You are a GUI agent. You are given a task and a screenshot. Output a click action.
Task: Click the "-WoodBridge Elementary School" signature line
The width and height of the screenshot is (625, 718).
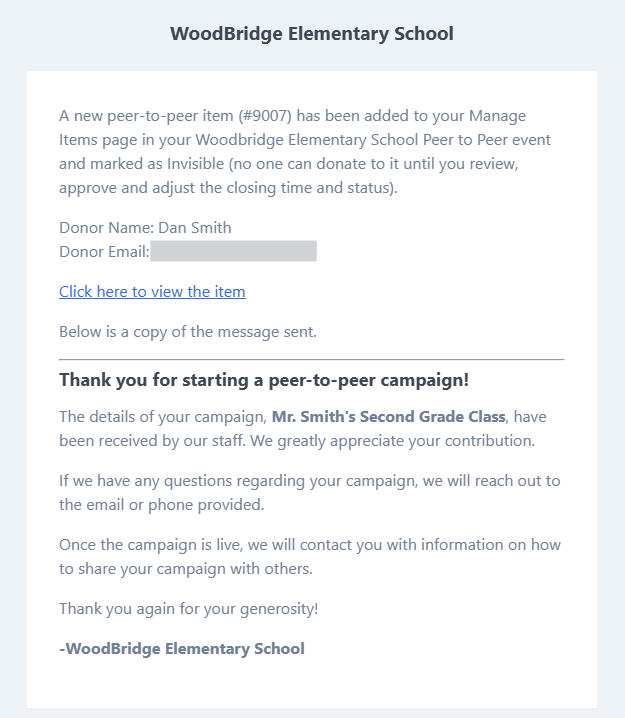[x=182, y=648]
